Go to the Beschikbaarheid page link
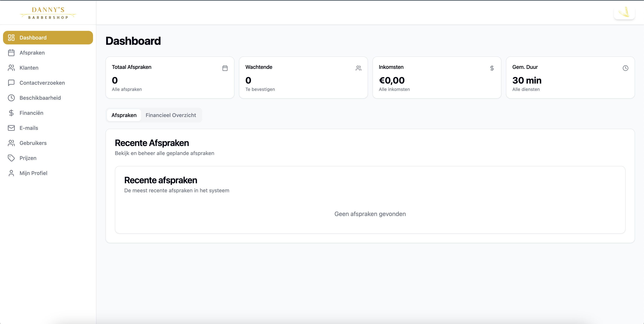 click(x=40, y=98)
